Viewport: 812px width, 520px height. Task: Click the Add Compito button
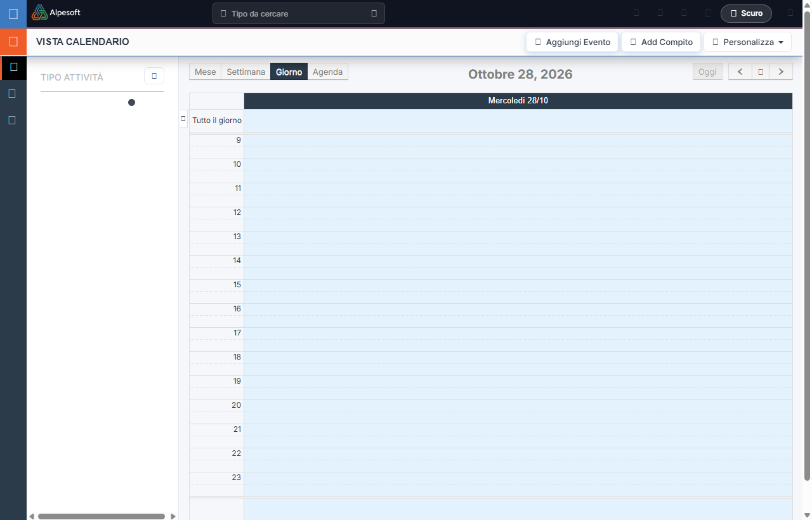(661, 42)
